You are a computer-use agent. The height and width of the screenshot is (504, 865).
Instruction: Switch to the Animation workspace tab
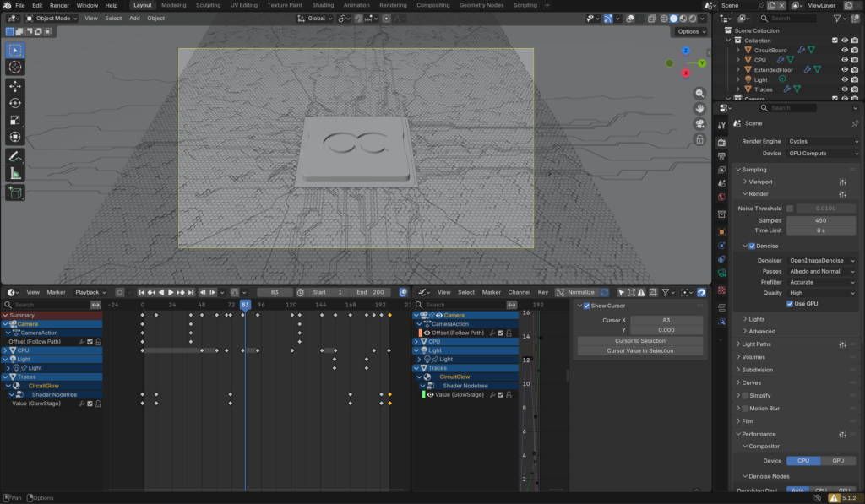click(356, 5)
